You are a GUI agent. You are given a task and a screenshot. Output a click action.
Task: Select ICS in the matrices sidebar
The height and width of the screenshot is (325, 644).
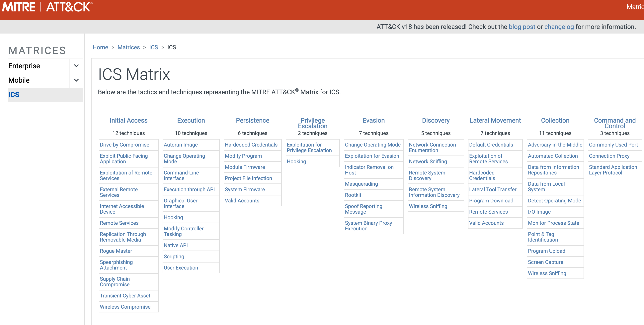pos(14,95)
